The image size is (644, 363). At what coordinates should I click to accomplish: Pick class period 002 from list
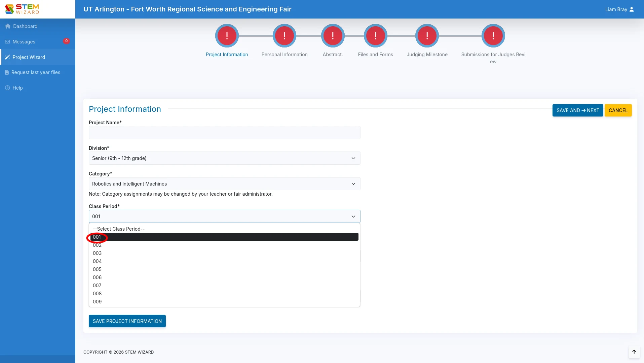(224, 245)
